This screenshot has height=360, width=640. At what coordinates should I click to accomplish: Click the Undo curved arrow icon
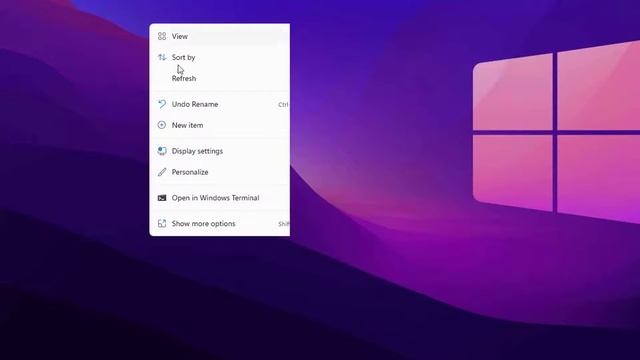[x=162, y=104]
